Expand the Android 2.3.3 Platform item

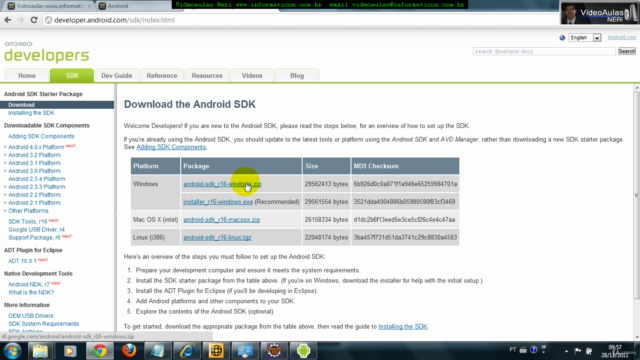(x=5, y=187)
